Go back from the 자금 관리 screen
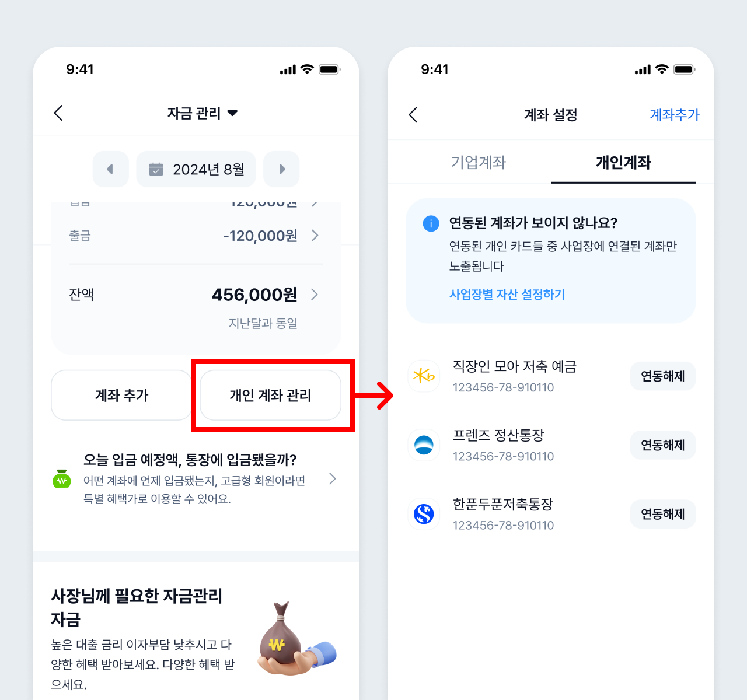This screenshot has width=747, height=700. 58,113
